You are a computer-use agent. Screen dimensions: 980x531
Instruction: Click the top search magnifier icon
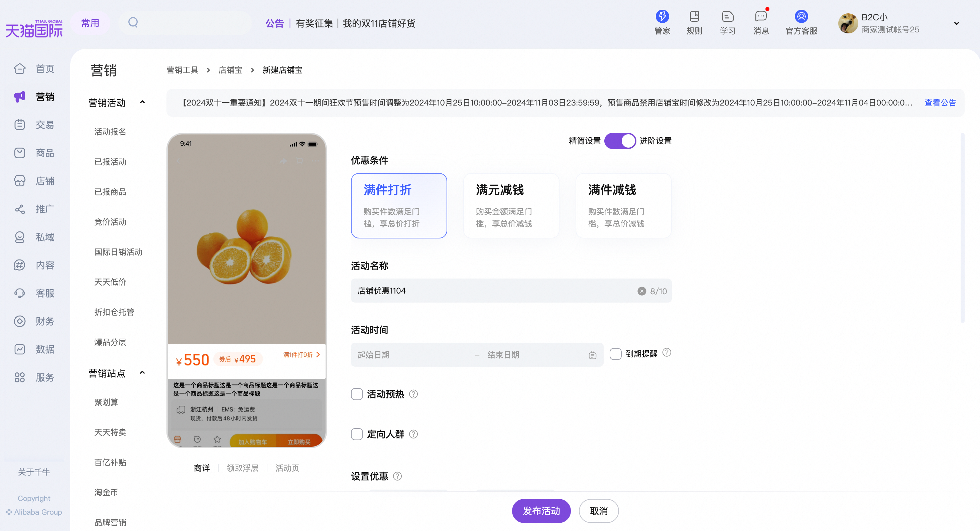pyautogui.click(x=133, y=22)
